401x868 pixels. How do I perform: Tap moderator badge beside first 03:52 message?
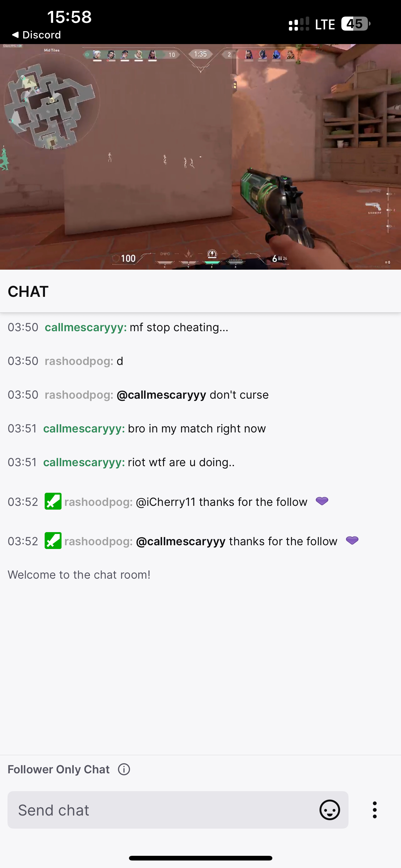53,501
